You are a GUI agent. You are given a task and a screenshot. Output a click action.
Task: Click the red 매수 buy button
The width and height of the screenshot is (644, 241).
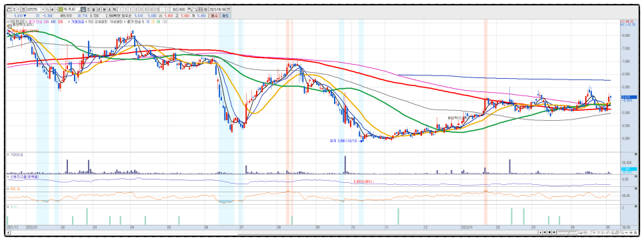click(215, 15)
